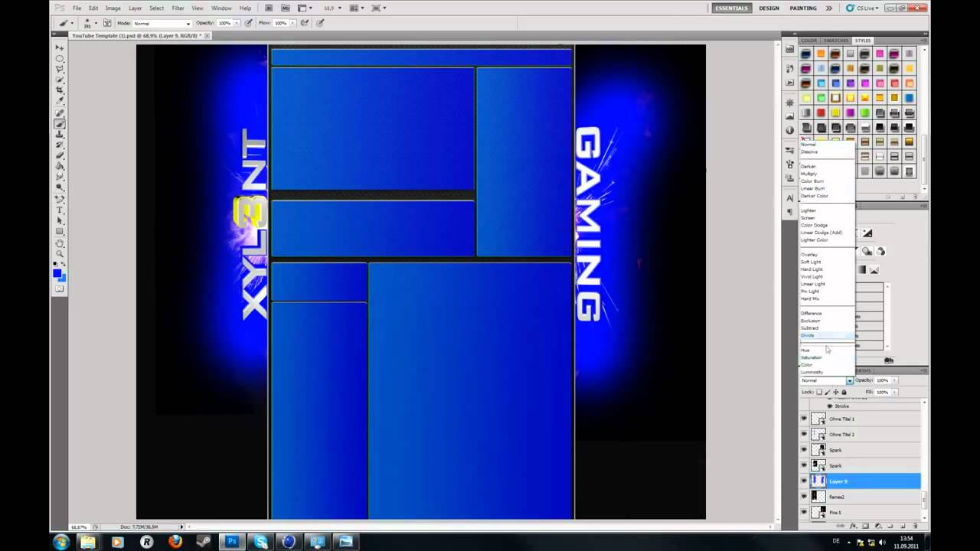The height and width of the screenshot is (551, 980).
Task: Select the Quick Selection tool
Action: [x=60, y=80]
